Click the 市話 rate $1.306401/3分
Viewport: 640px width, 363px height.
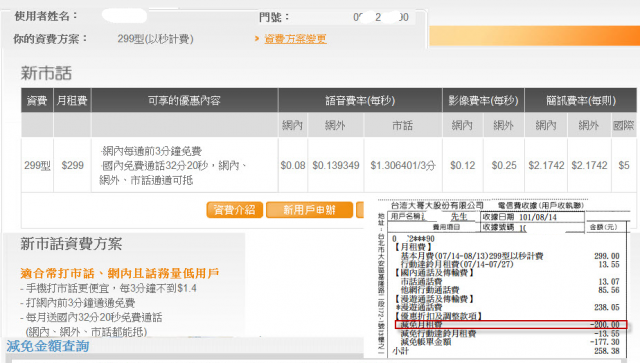[403, 165]
